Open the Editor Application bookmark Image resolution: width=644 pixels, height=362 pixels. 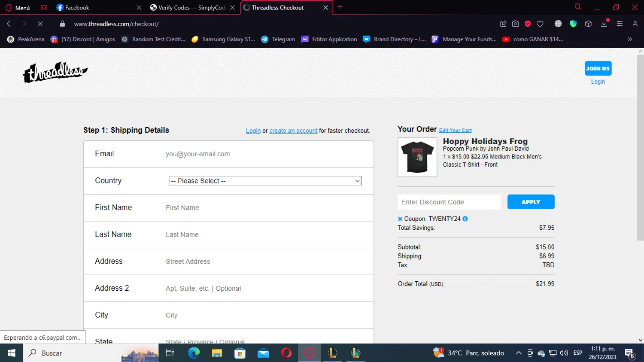point(329,39)
